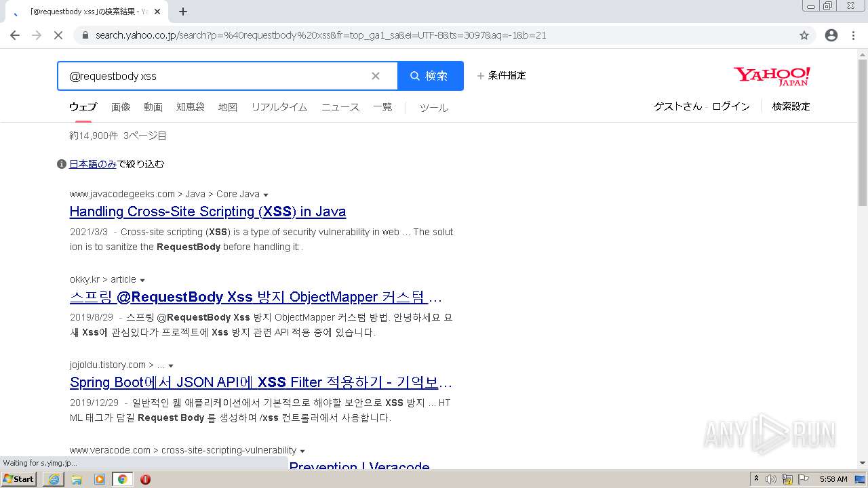Viewport: 868px width, 488px height.
Task: Click the blue 検索 search button
Action: click(431, 76)
